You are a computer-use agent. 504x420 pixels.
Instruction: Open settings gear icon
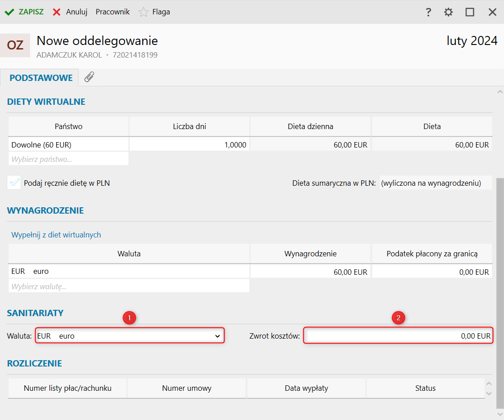click(448, 12)
